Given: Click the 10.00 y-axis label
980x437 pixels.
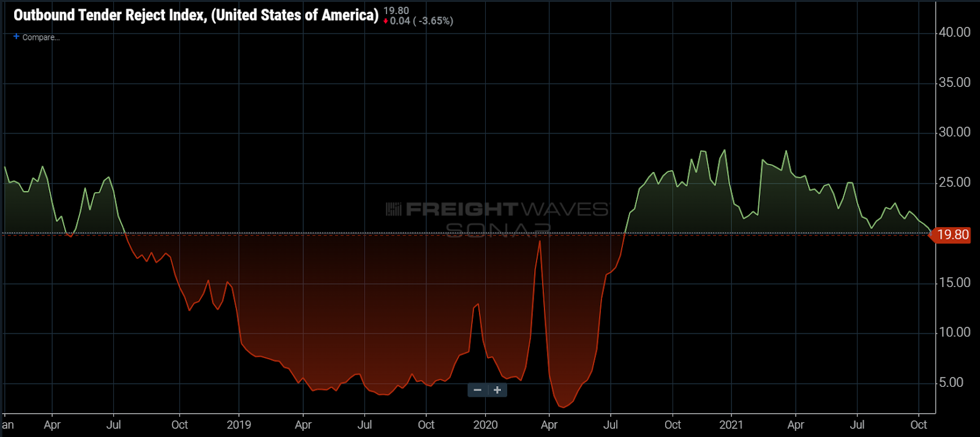Looking at the screenshot, I should 954,332.
